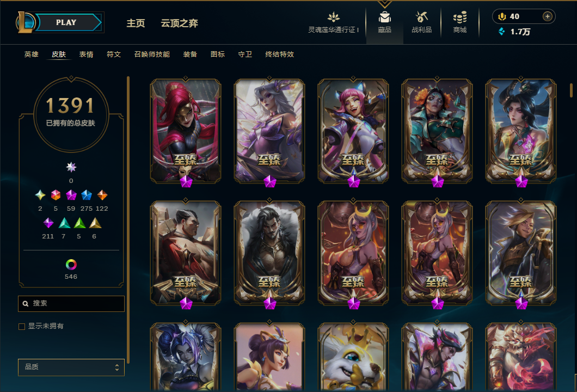Click the League of Legends logo icon
Image resolution: width=577 pixels, height=392 pixels.
(x=26, y=22)
